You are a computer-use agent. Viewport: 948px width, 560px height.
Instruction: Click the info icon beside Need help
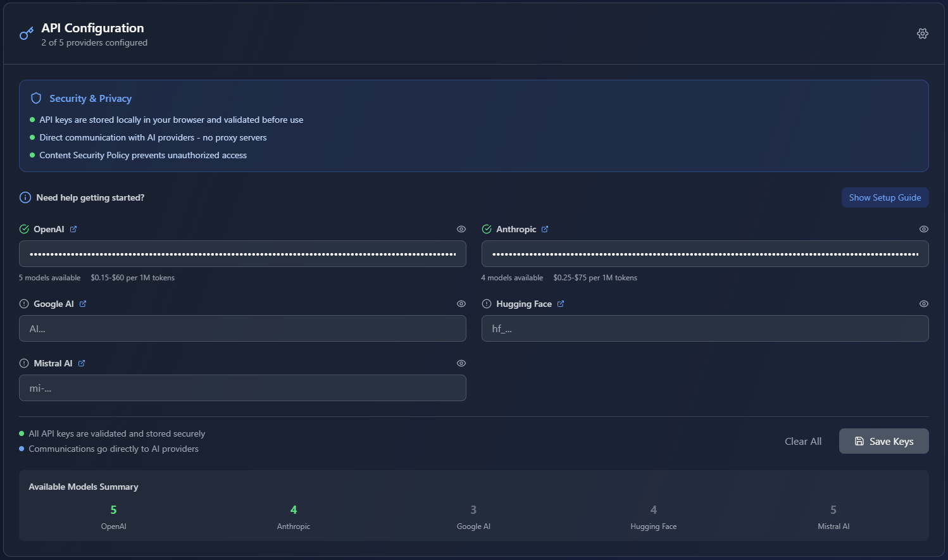tap(25, 197)
